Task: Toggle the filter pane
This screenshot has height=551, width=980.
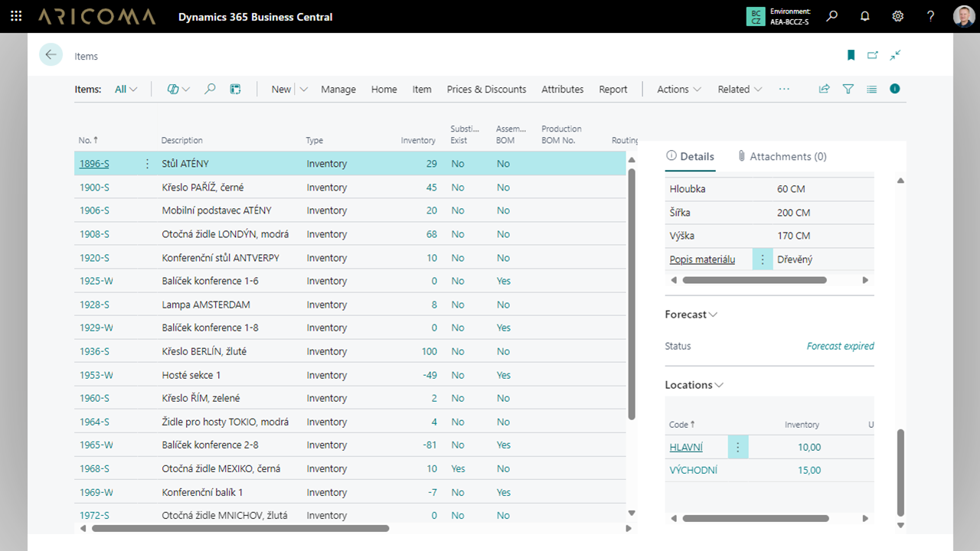Action: [x=848, y=89]
